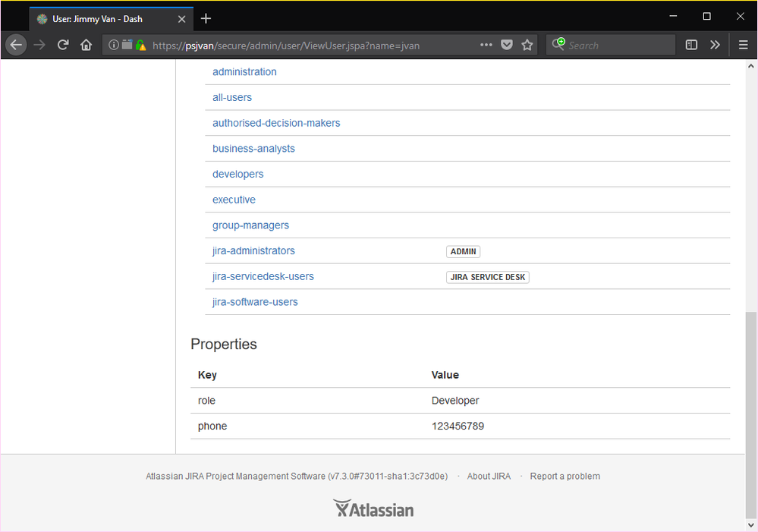Click the JIRA SERVICE DESK badge

click(x=488, y=277)
